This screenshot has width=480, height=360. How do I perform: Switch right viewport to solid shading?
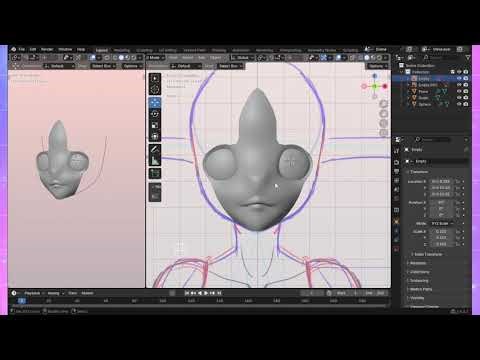tap(367, 58)
